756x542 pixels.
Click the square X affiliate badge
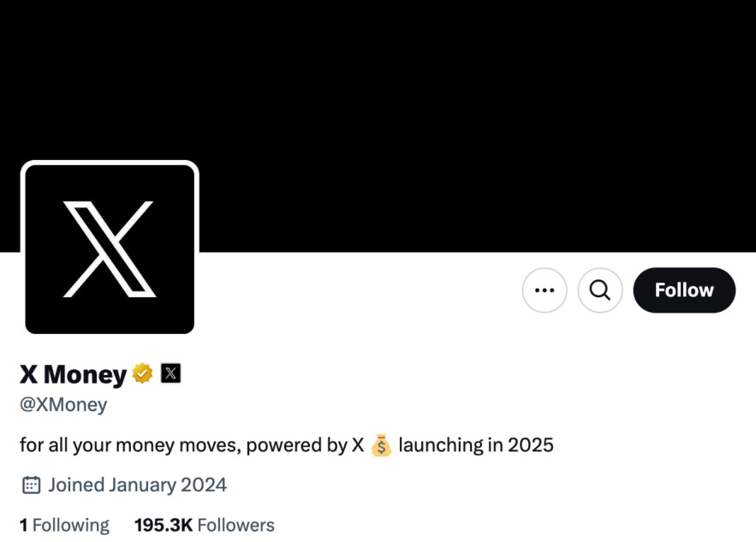(170, 373)
